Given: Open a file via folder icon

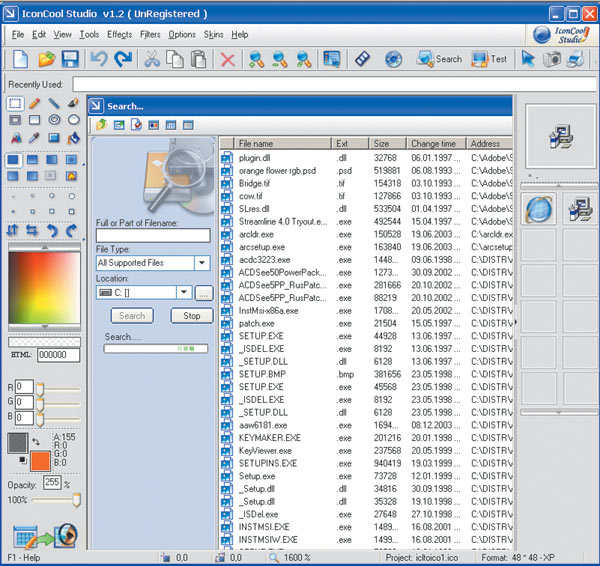Looking at the screenshot, I should point(47,59).
